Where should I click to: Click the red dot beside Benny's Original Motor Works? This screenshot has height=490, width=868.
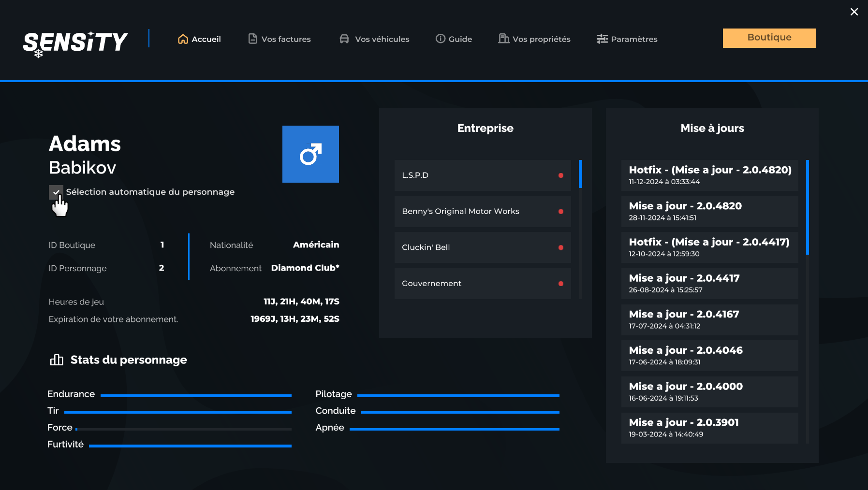tap(561, 211)
